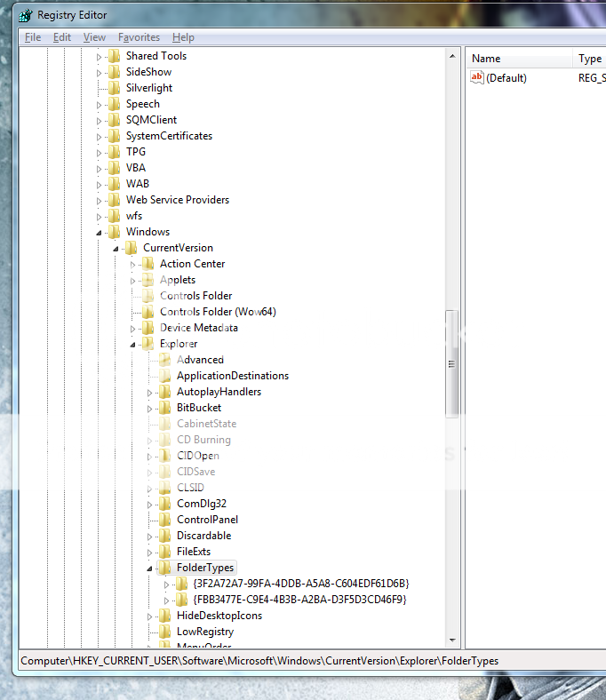Click the (Default) string value icon
The image size is (606, 700).
tap(477, 77)
